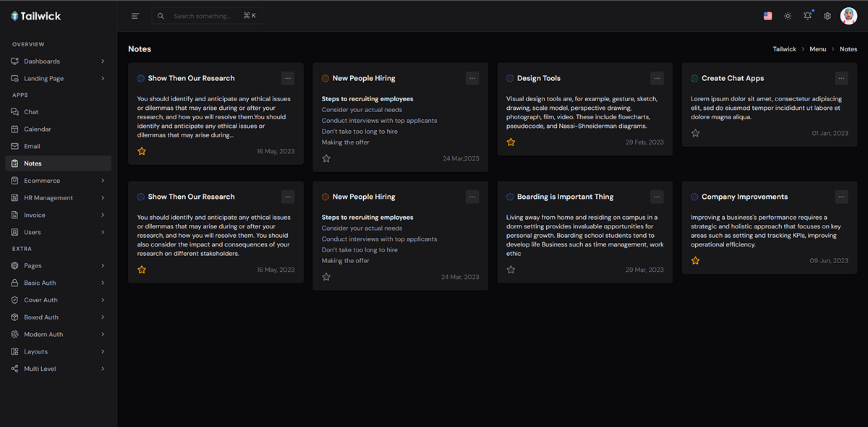The image size is (868, 428).
Task: Click the notifications bell icon
Action: point(808,16)
